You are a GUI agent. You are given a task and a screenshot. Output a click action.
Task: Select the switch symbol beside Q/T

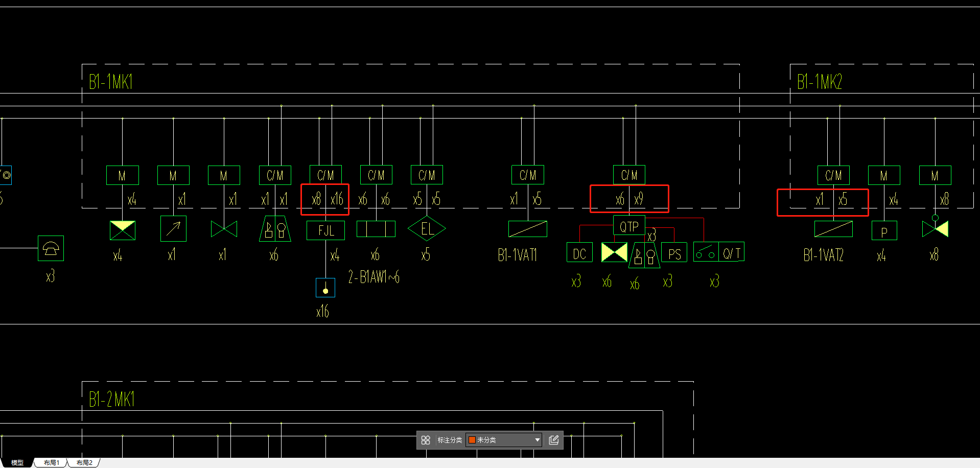point(706,252)
